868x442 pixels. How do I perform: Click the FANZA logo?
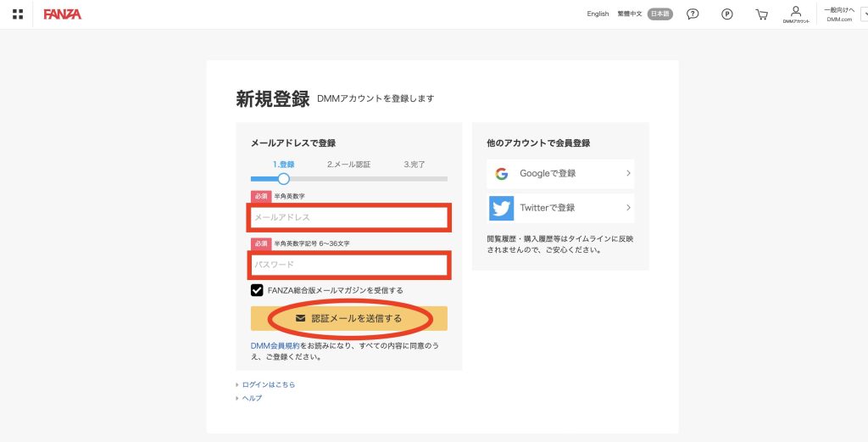click(63, 14)
